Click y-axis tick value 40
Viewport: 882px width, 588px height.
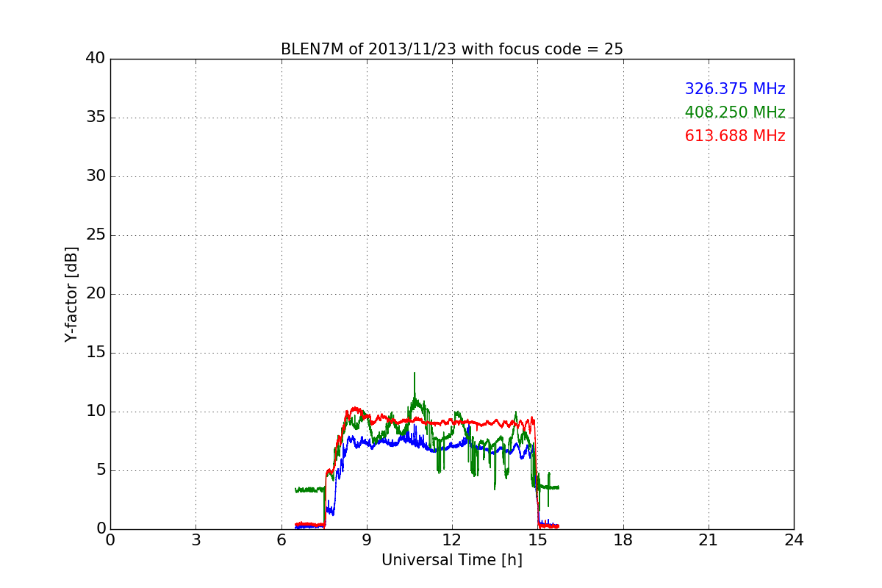tap(96, 59)
